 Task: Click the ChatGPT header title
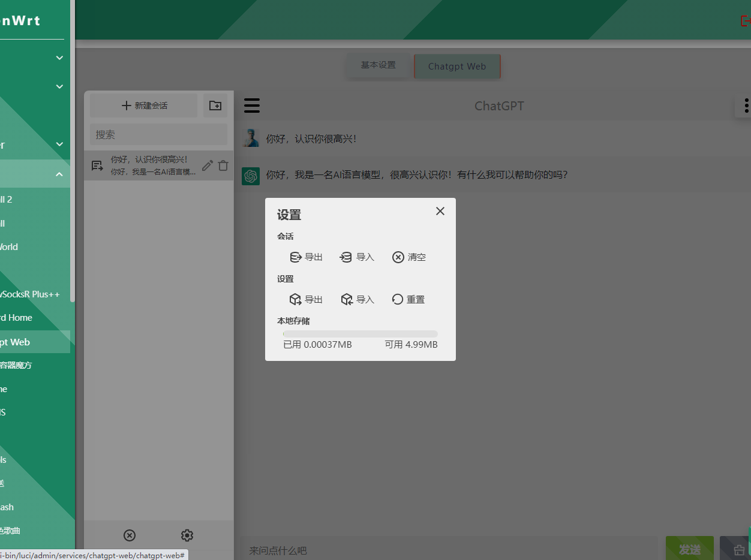(x=499, y=106)
